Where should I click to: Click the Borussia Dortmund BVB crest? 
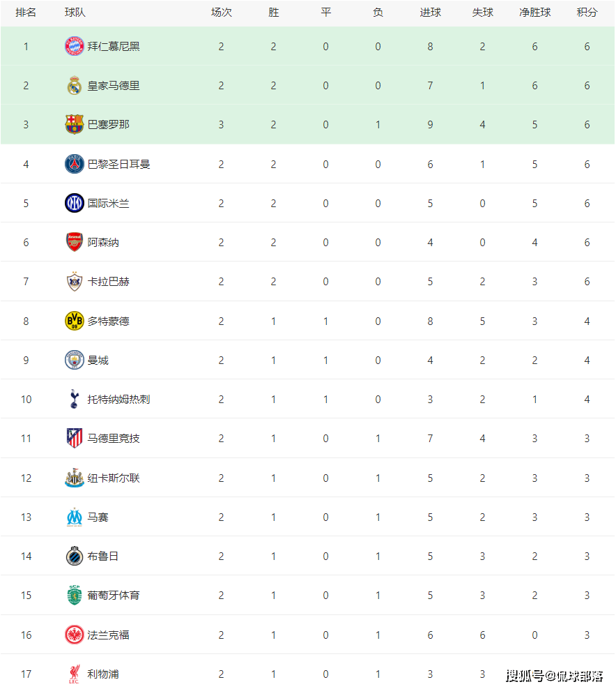[74, 321]
